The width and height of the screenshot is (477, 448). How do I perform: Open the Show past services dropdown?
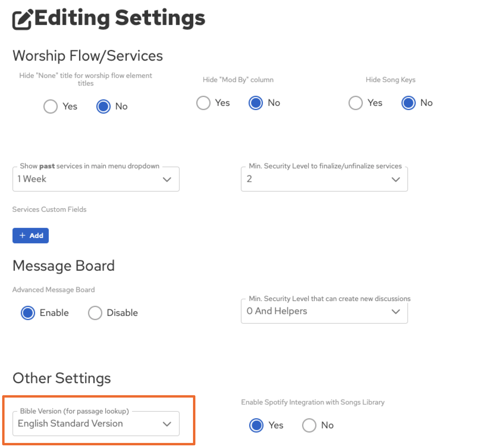point(89,179)
